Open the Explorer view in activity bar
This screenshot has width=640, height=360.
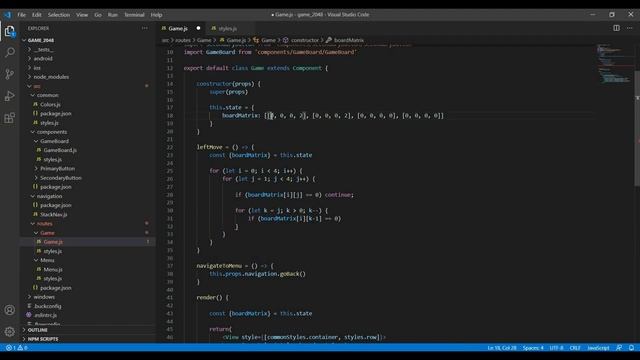[9, 31]
